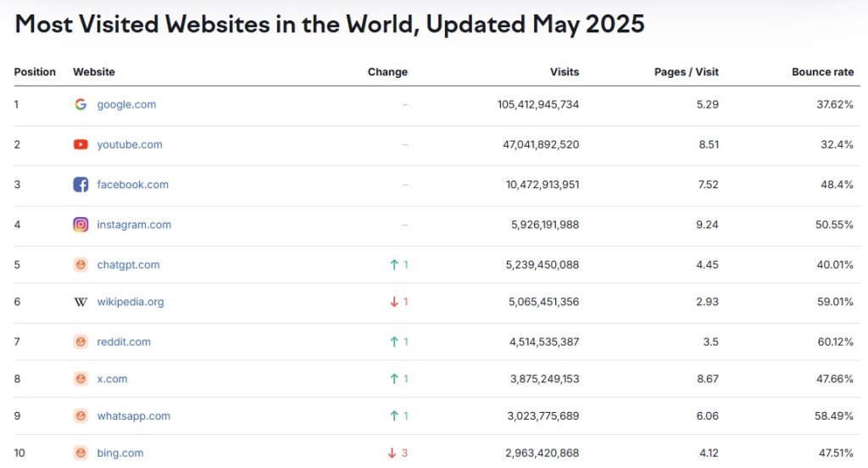Click the Pages / Visit column header
Screen dimensions: 868x468
687,72
